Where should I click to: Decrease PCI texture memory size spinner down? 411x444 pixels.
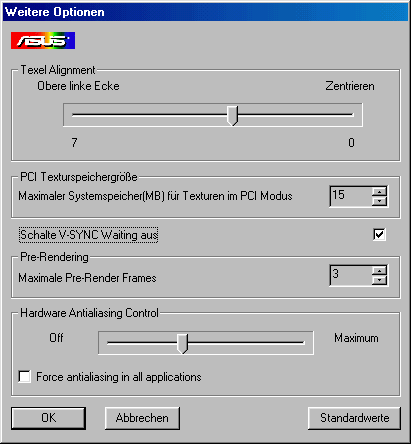[379, 201]
